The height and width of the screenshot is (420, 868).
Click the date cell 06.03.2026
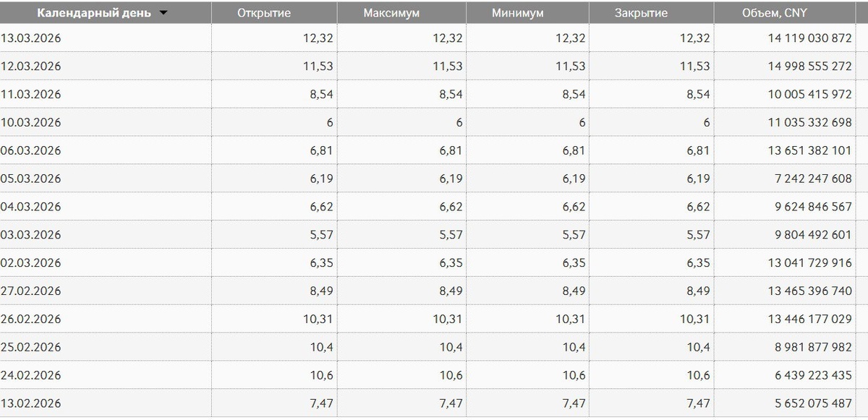click(x=30, y=151)
